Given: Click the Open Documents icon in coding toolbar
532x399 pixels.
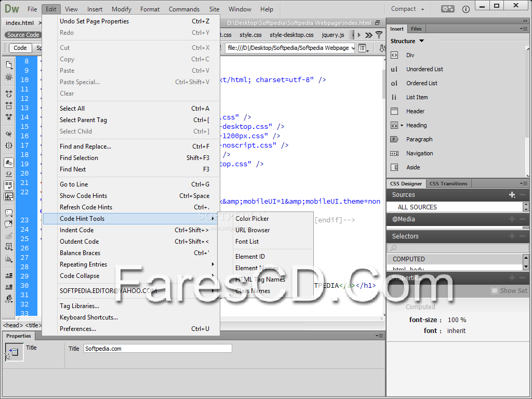Looking at the screenshot, I should 9,64.
